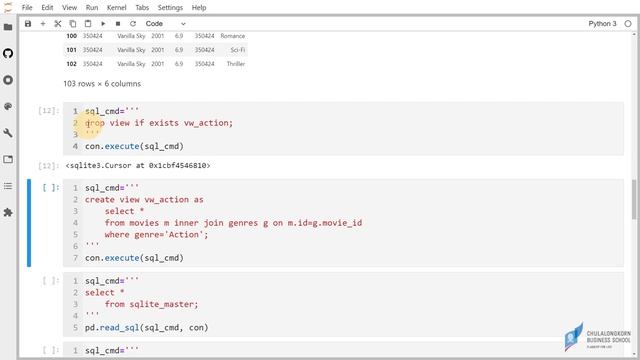Viewport: 640px width, 360px height.
Task: Open the tabs sidebar icon
Action: pos(8,160)
